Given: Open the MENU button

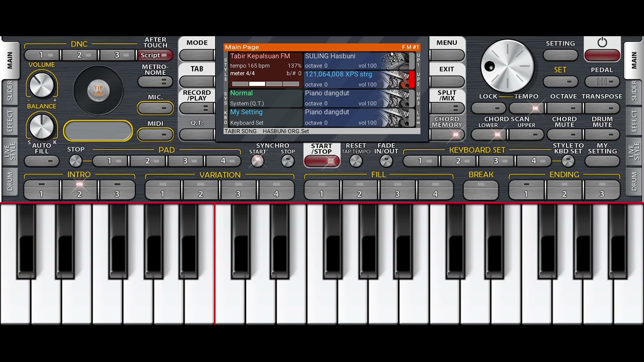Looking at the screenshot, I should point(447,55).
